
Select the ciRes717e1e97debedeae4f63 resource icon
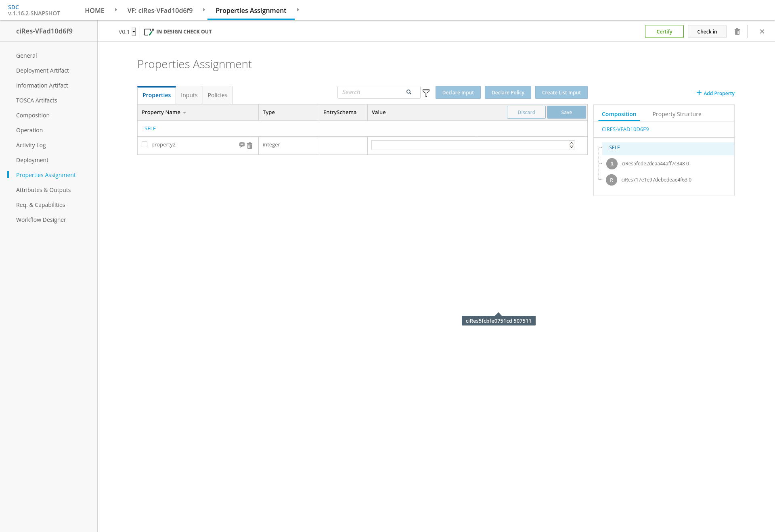pos(612,180)
